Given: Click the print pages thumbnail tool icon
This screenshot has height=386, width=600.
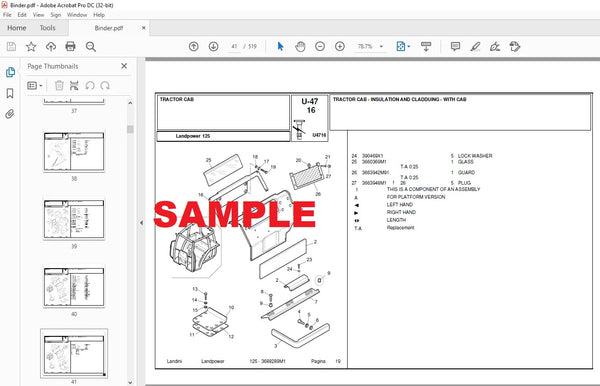Looking at the screenshot, I should coord(74,86).
